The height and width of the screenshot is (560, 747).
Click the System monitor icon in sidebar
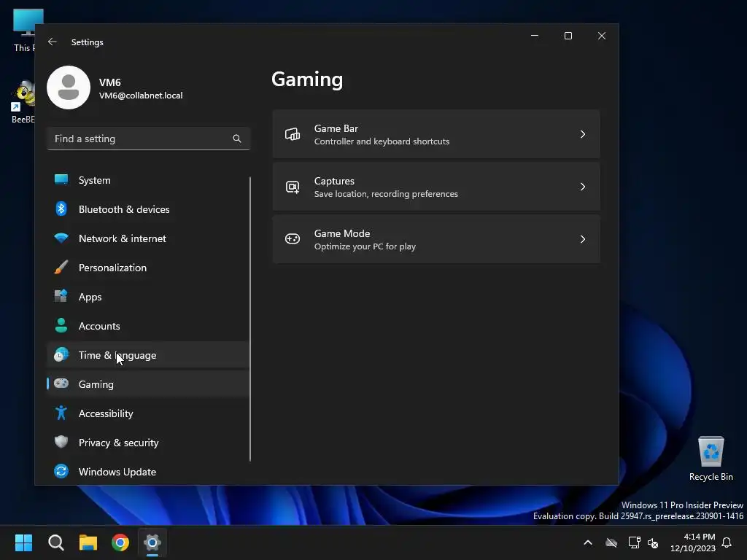[x=61, y=179]
